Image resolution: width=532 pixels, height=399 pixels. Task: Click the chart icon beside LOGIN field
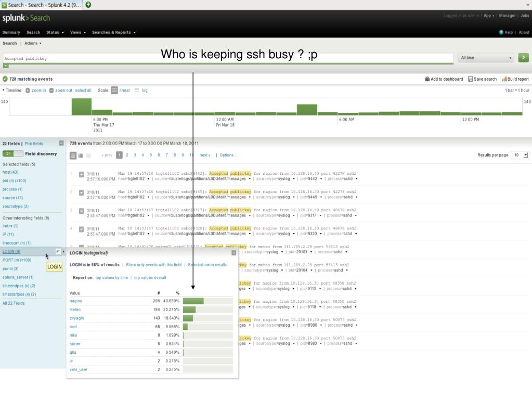click(x=58, y=251)
